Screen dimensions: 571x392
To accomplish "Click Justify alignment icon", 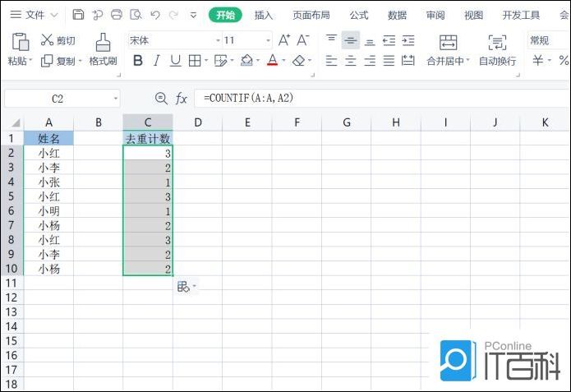I will tap(389, 61).
